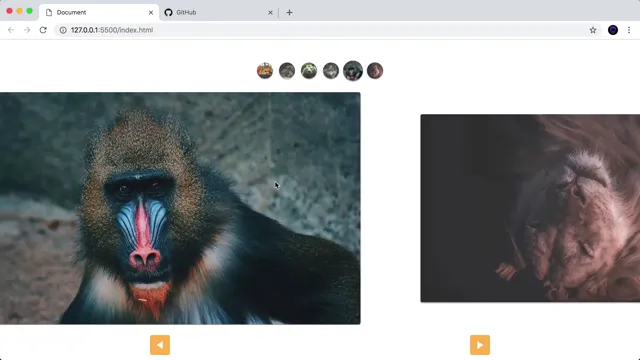This screenshot has width=640, height=360.
Task: Switch to the GitHub tab
Action: click(x=218, y=13)
